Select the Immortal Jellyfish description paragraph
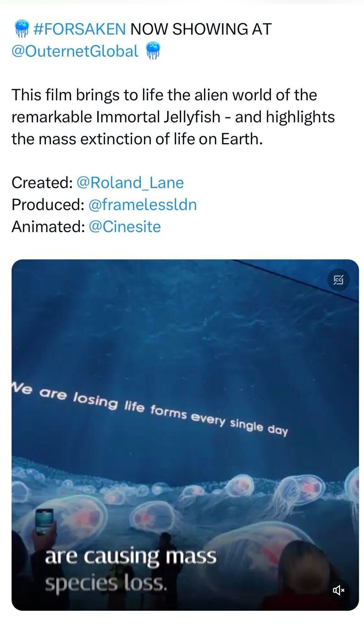 point(173,117)
